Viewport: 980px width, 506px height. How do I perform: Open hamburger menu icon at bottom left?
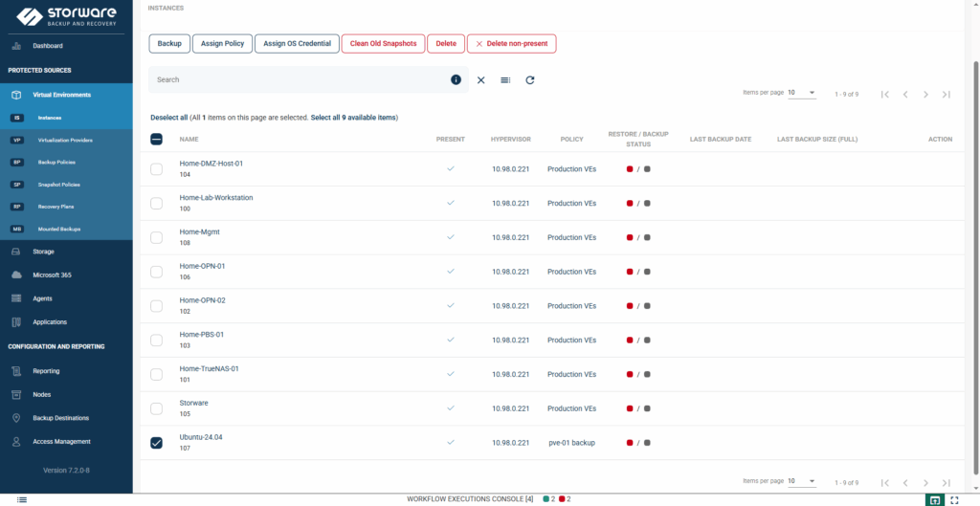click(x=22, y=499)
